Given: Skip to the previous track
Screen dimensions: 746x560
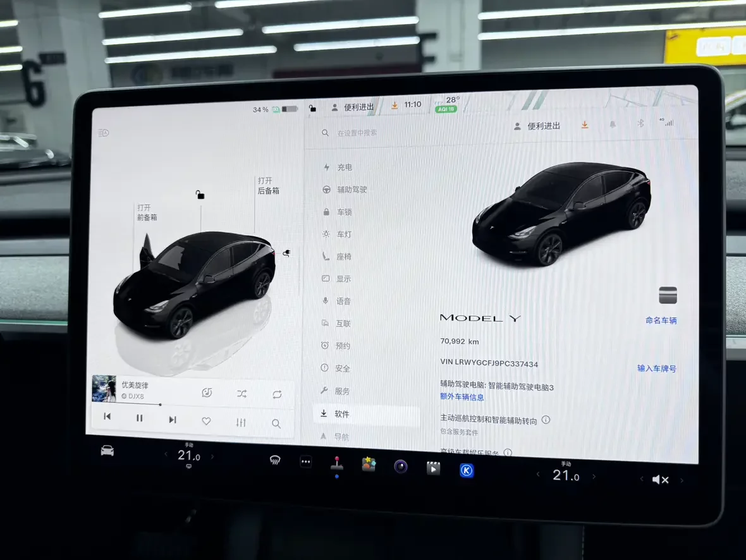Looking at the screenshot, I should (107, 417).
